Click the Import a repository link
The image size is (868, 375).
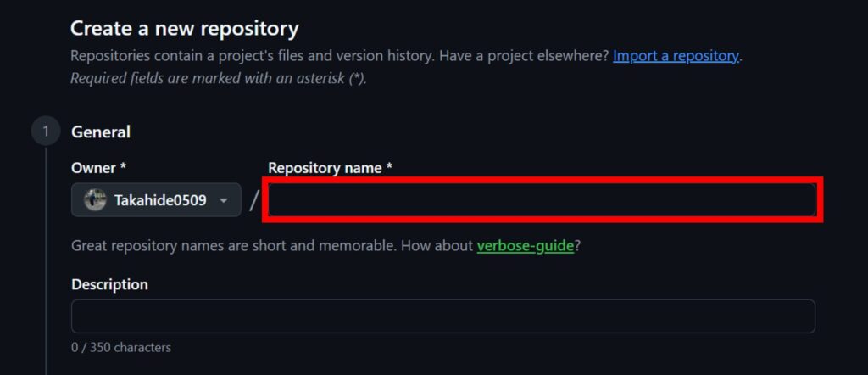point(676,56)
